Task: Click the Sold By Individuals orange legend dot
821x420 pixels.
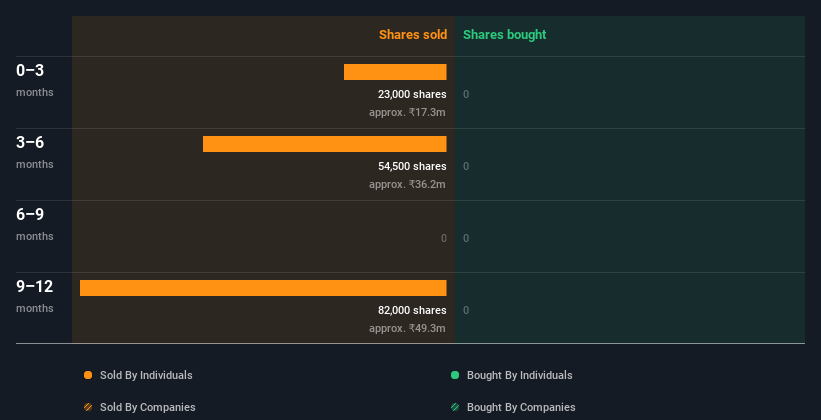Action: click(88, 375)
